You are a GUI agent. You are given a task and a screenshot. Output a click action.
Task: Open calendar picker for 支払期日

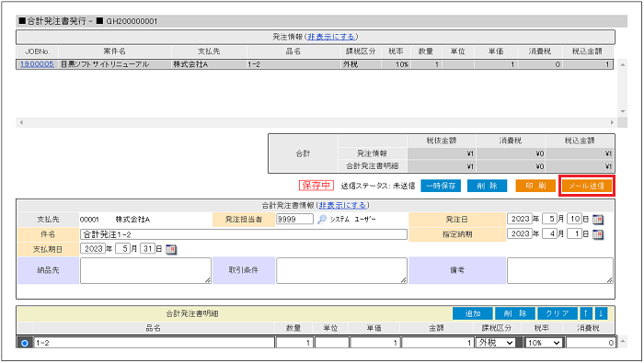point(171,249)
